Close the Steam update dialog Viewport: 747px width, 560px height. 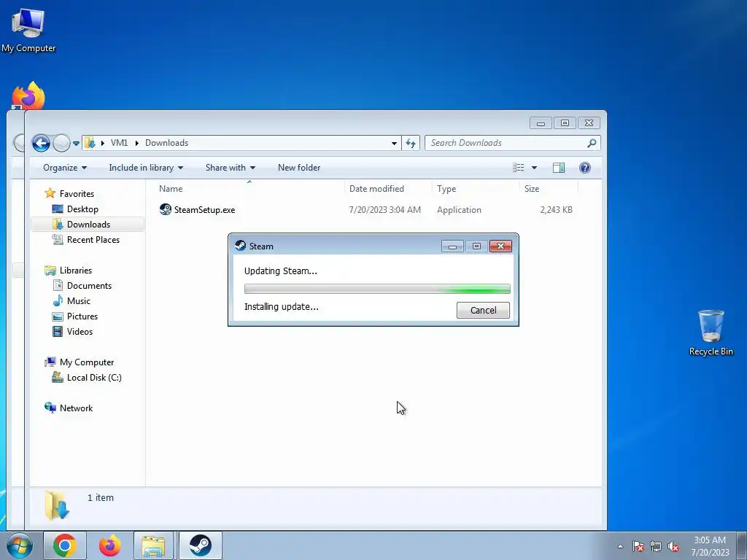[x=500, y=246]
